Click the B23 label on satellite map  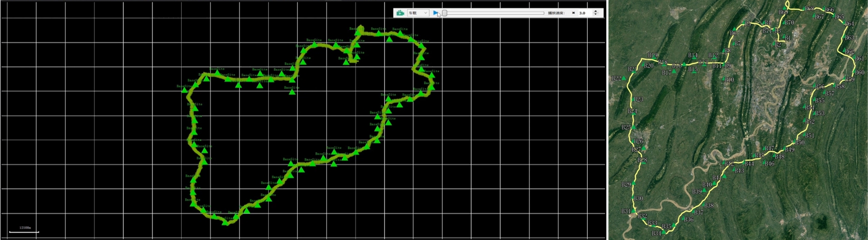tap(639, 99)
